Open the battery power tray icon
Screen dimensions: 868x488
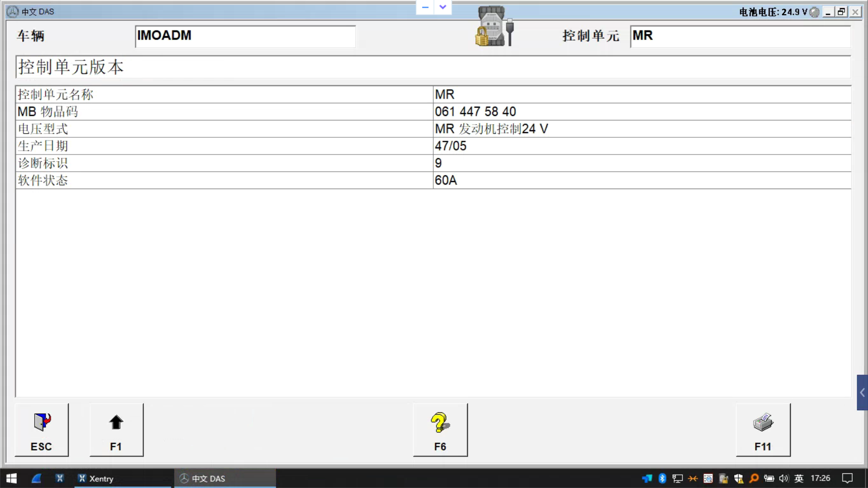click(x=769, y=478)
